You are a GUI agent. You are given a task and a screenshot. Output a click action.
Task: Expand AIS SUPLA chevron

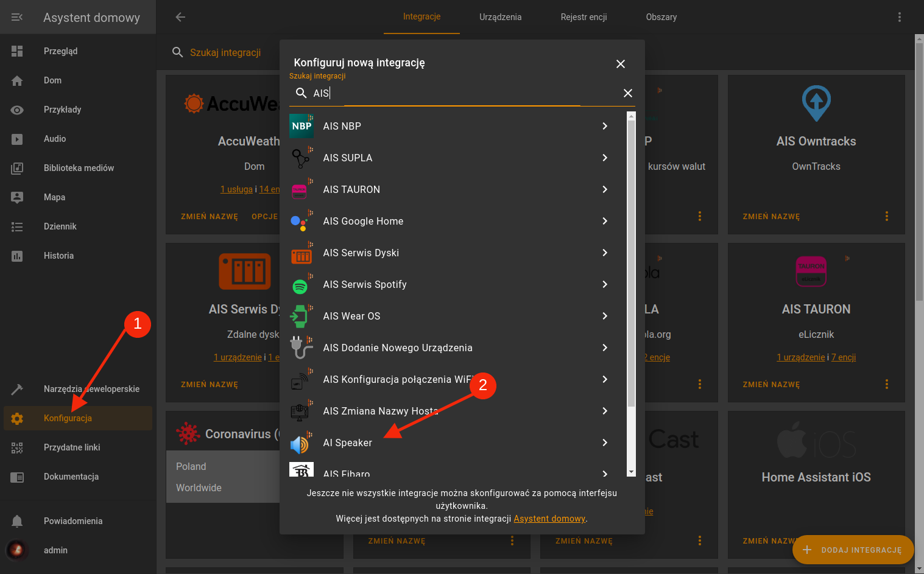click(x=605, y=158)
